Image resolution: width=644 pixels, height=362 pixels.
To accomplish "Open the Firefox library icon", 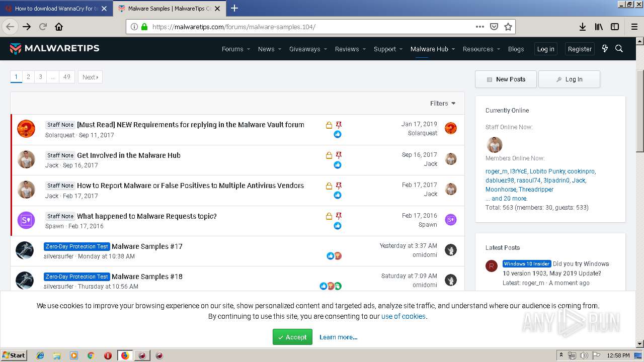I will click(599, 27).
